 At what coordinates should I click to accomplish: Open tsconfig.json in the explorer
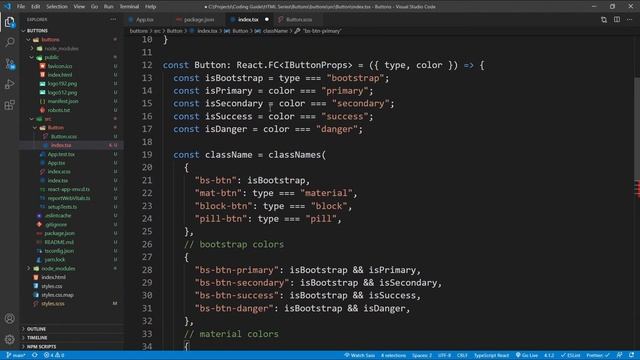pyautogui.click(x=60, y=251)
